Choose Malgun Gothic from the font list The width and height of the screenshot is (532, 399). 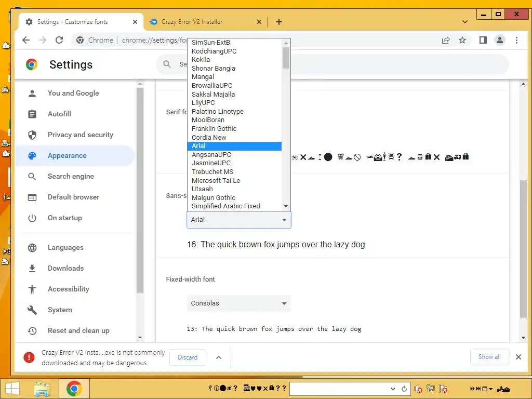234,197
